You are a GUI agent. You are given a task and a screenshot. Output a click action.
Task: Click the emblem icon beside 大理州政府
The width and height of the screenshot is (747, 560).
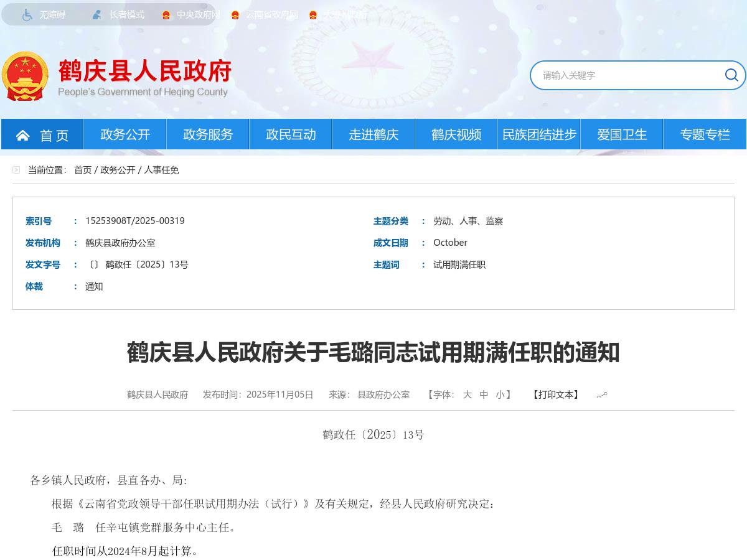pyautogui.click(x=313, y=15)
